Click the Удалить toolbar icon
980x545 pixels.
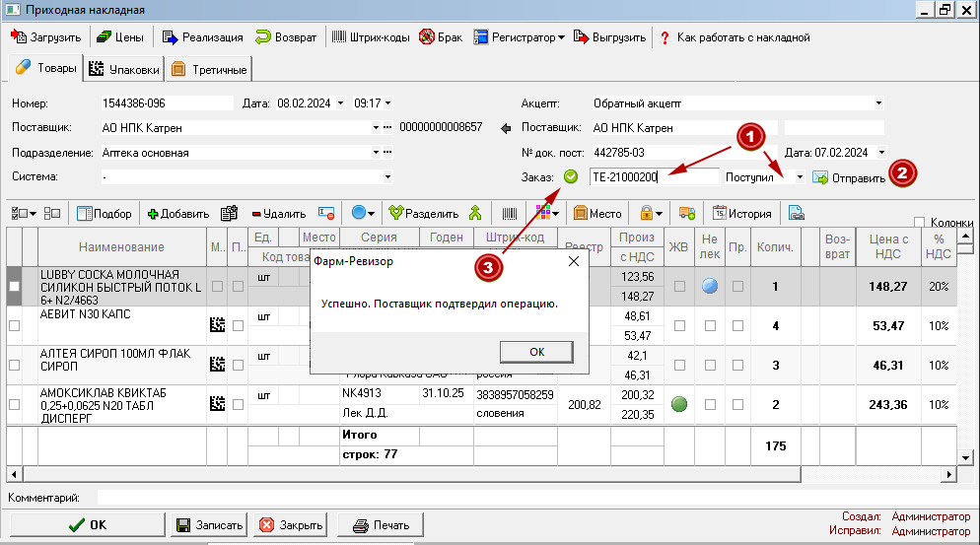(256, 214)
